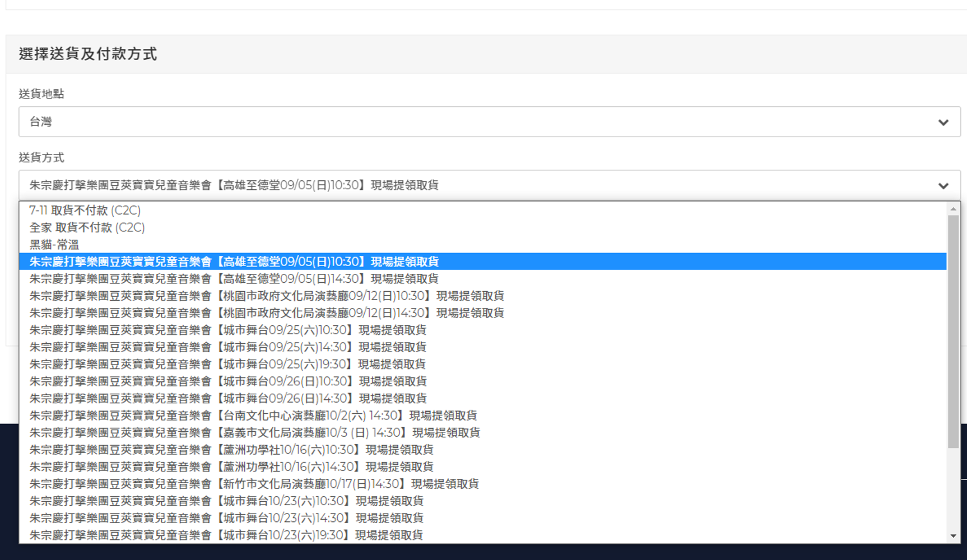Viewport: 967px width, 560px height.
Task: Click the dropdown list scroll down arrow
Action: pos(953,536)
